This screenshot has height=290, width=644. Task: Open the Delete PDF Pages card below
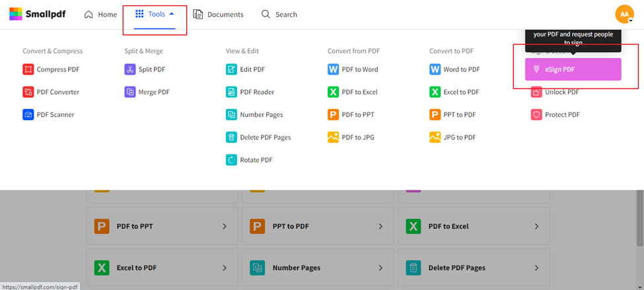pyautogui.click(x=474, y=268)
